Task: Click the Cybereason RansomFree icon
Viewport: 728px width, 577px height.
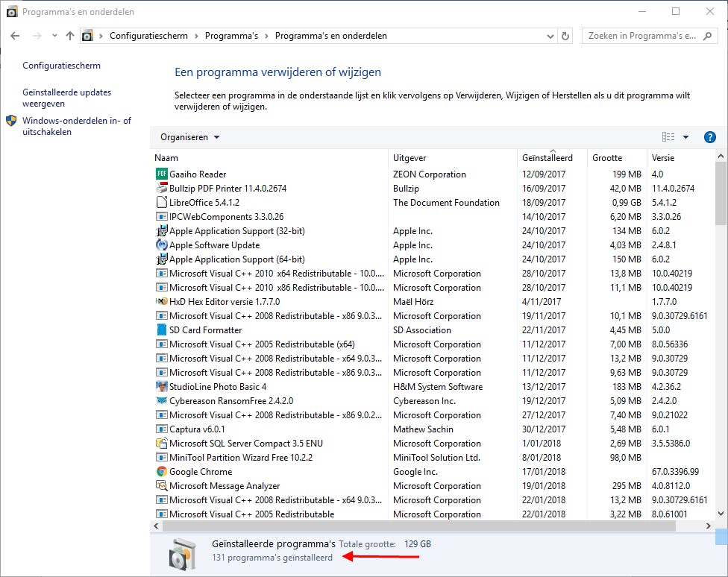Action: pyautogui.click(x=161, y=400)
